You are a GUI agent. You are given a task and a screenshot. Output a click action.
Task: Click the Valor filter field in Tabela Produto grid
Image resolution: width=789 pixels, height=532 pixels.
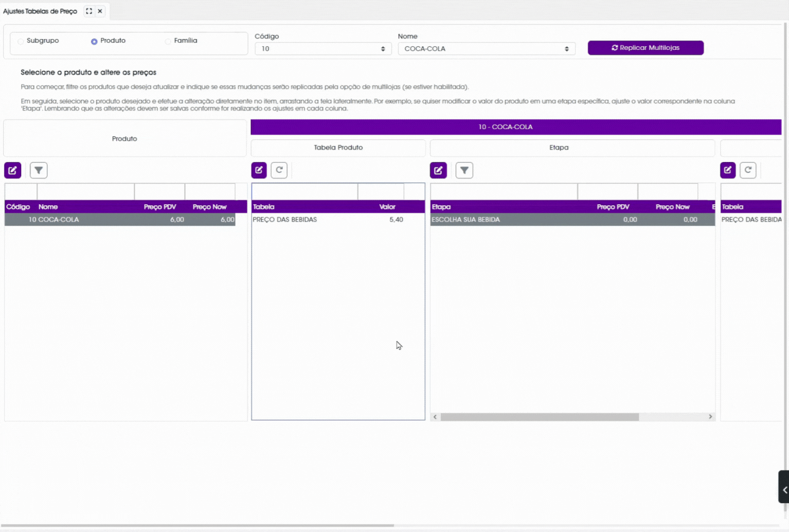point(381,191)
